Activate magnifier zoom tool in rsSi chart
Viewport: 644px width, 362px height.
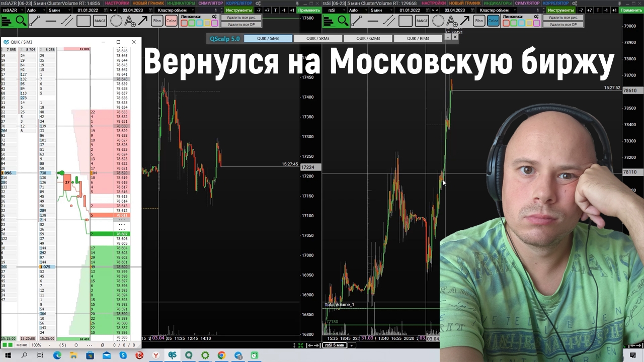point(343,21)
